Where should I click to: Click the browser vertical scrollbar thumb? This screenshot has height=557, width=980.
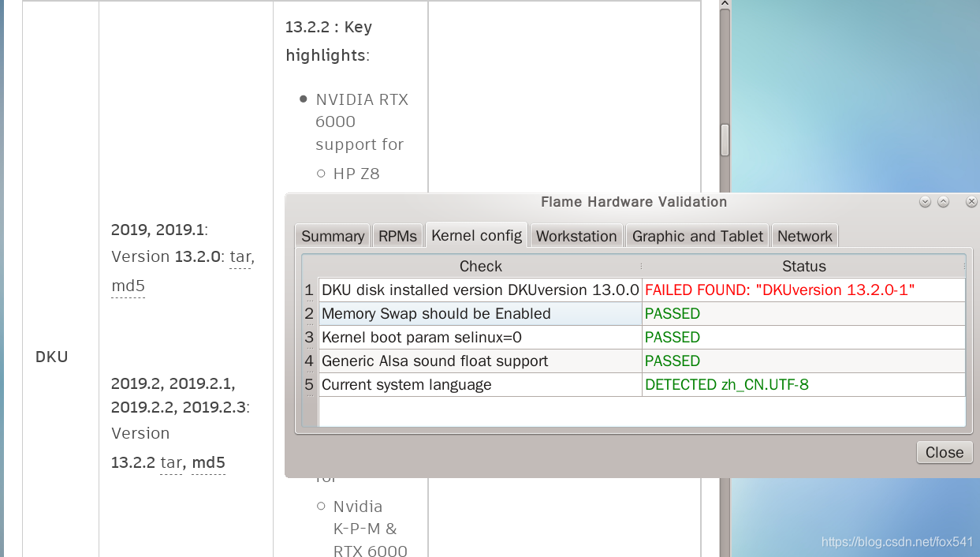click(725, 140)
